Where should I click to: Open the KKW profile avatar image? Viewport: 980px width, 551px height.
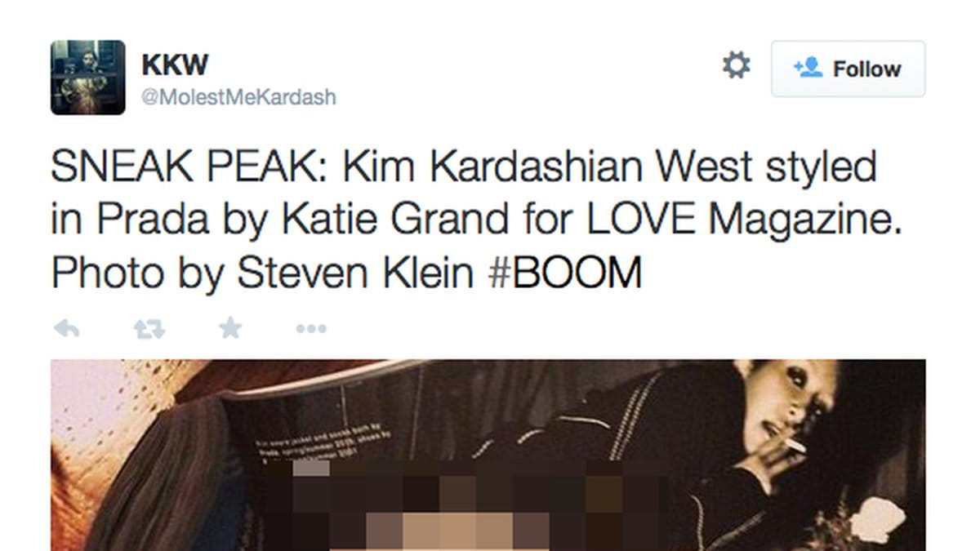tap(88, 77)
